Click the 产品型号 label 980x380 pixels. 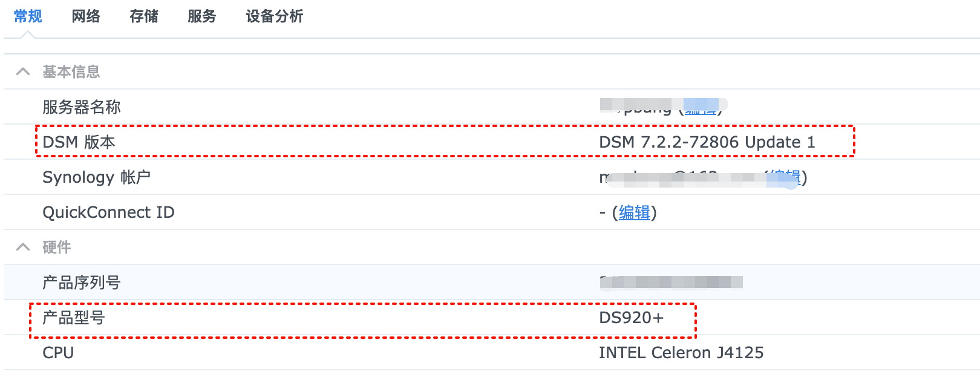click(x=74, y=318)
